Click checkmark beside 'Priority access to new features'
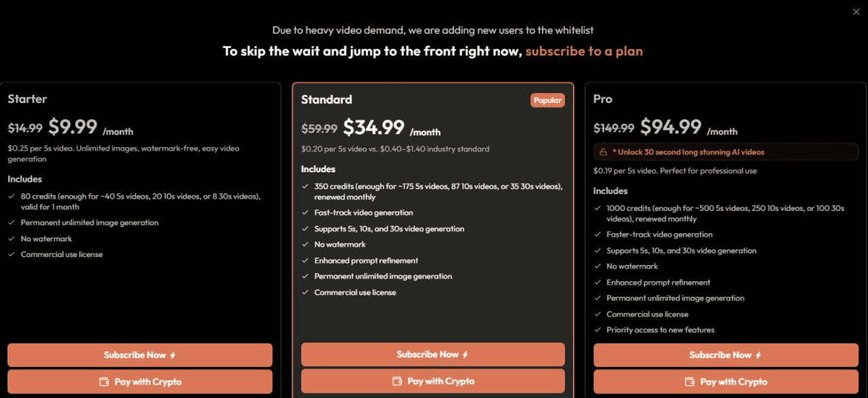This screenshot has height=398, width=868. click(x=598, y=330)
